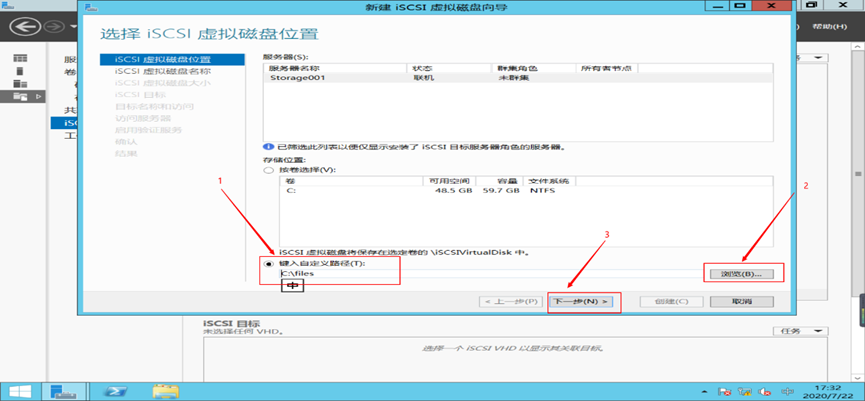
Task: Select 按卷选择(V) radio button
Action: (269, 170)
